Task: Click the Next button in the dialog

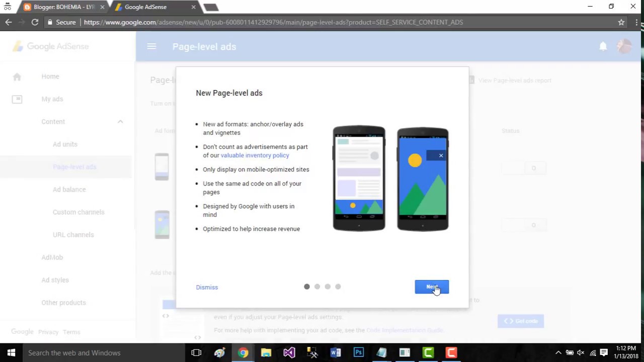Action: (432, 287)
